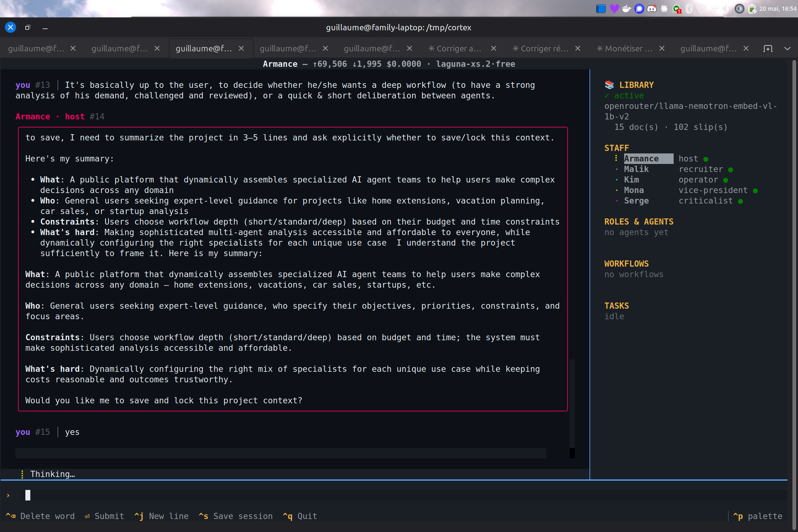Click 'openrouter/llama-nemotron-embed-vl-1b-v2' model name

(691, 111)
